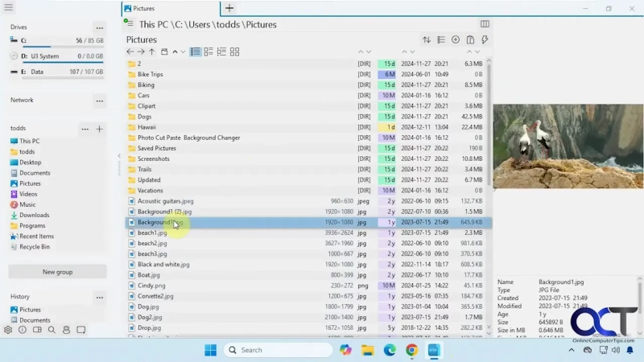Image resolution: width=644 pixels, height=362 pixels.
Task: Switch to details list view mode
Action: pyautogui.click(x=196, y=51)
